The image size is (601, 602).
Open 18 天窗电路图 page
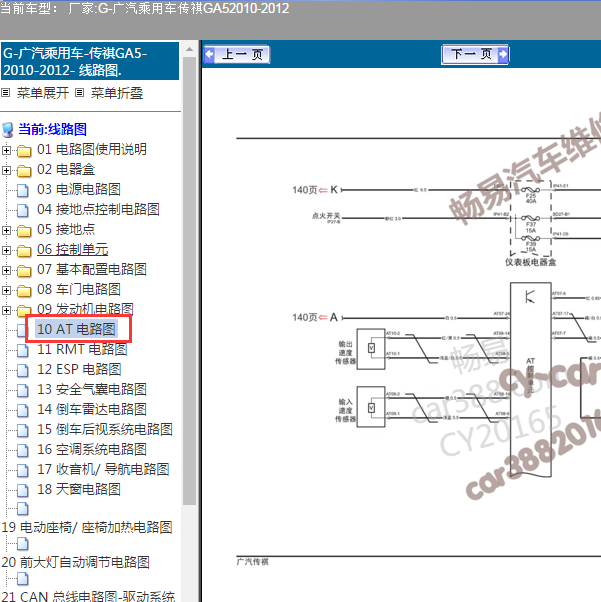(79, 489)
